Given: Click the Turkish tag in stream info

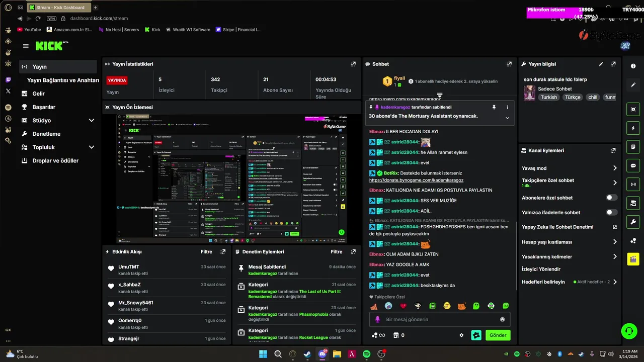Looking at the screenshot, I should point(548,98).
